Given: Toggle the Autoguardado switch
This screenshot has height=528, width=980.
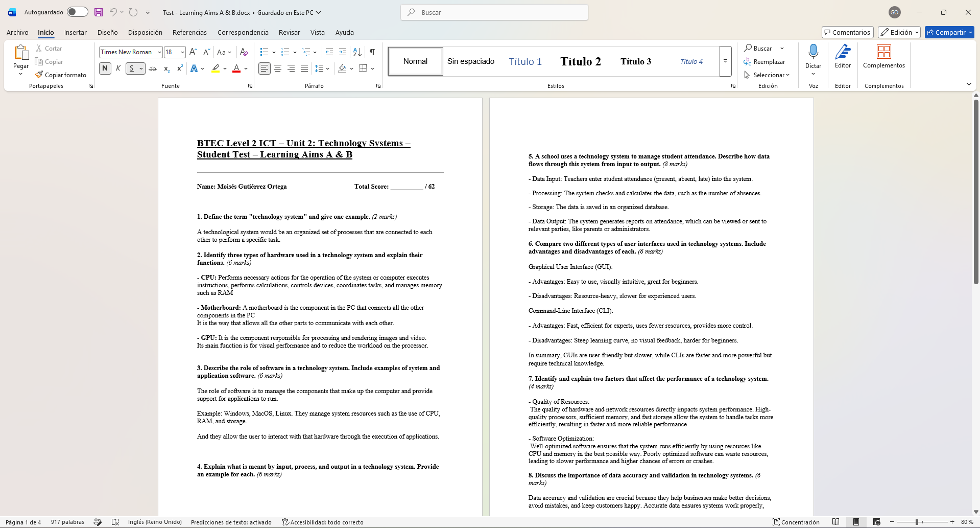Looking at the screenshot, I should [x=78, y=12].
